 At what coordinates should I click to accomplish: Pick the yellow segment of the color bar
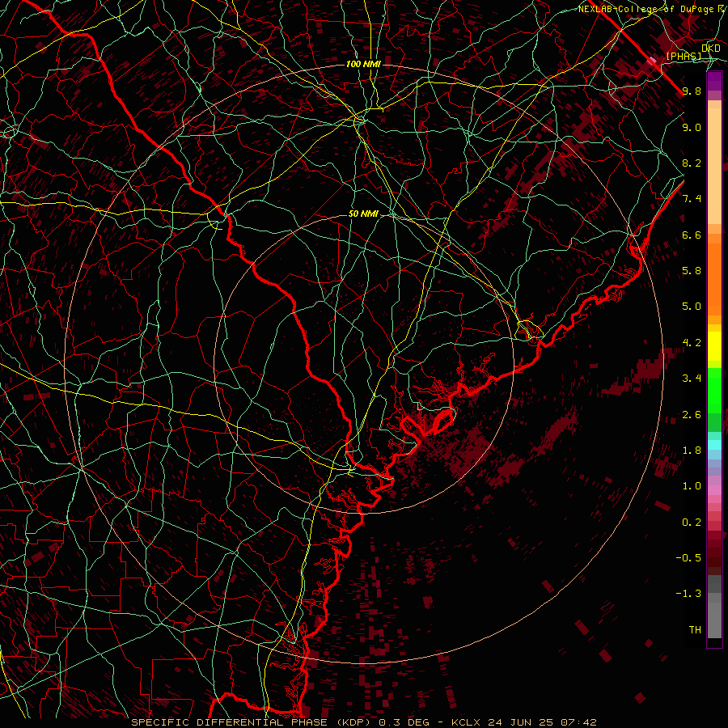(x=714, y=346)
